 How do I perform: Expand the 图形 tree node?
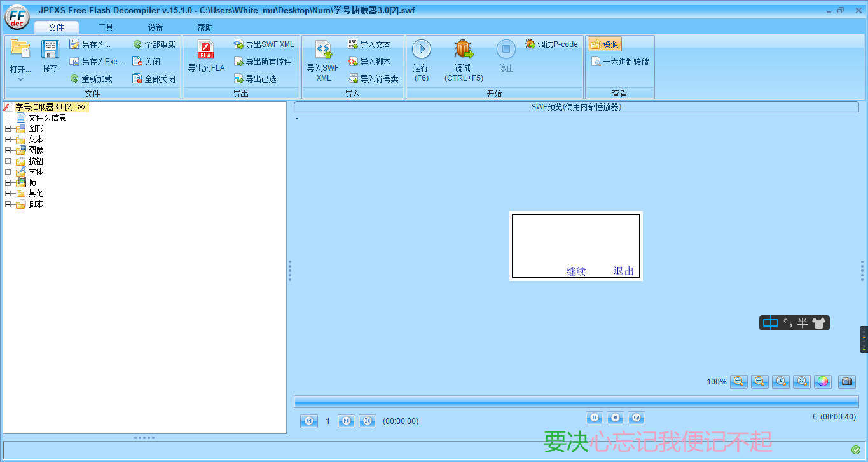[x=8, y=128]
